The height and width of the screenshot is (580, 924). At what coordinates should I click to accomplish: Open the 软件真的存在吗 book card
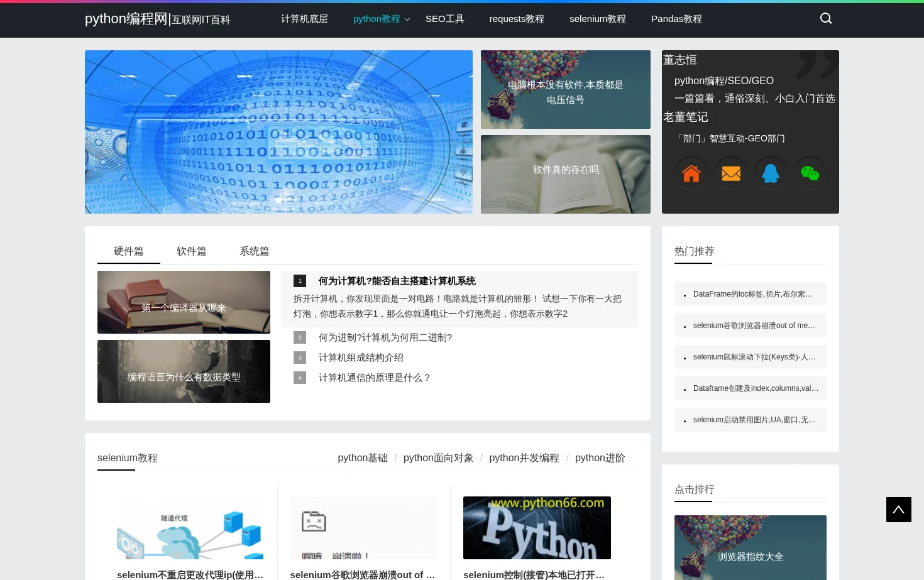tap(566, 174)
